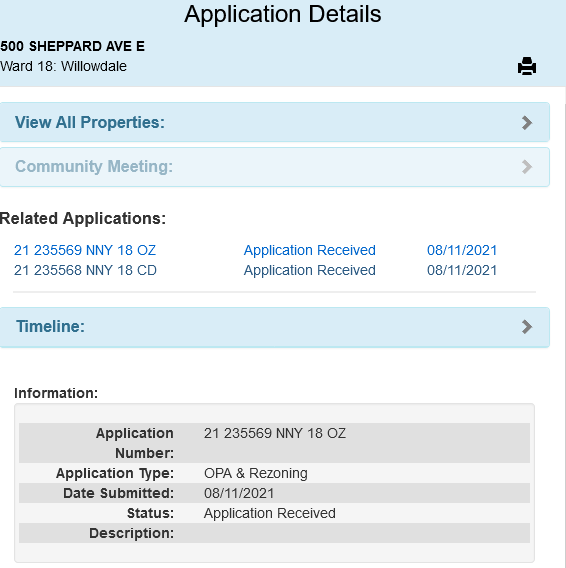Viewport: 566px width, 568px height.
Task: Click the Ward 18: Willowdale text
Action: pos(63,66)
